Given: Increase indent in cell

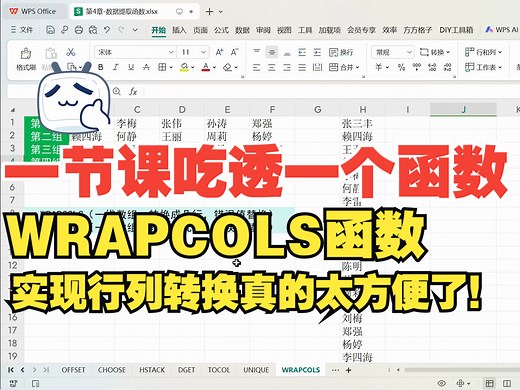Looking at the screenshot, I should [317, 52].
